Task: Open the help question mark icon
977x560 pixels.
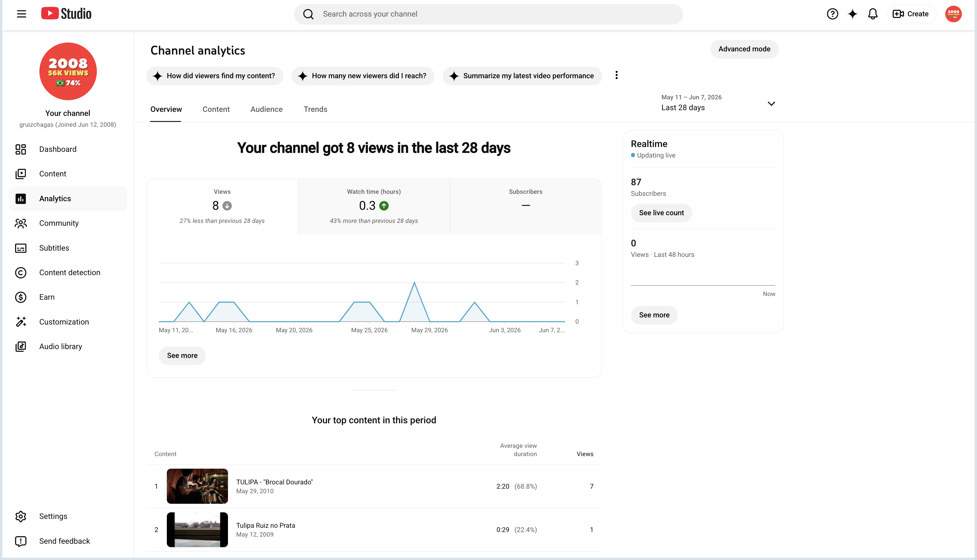Action: click(x=832, y=14)
